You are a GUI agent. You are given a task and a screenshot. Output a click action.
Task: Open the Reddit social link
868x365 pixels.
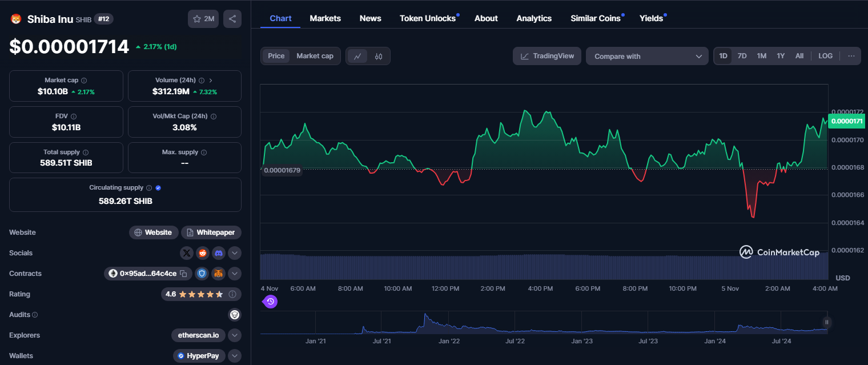203,253
